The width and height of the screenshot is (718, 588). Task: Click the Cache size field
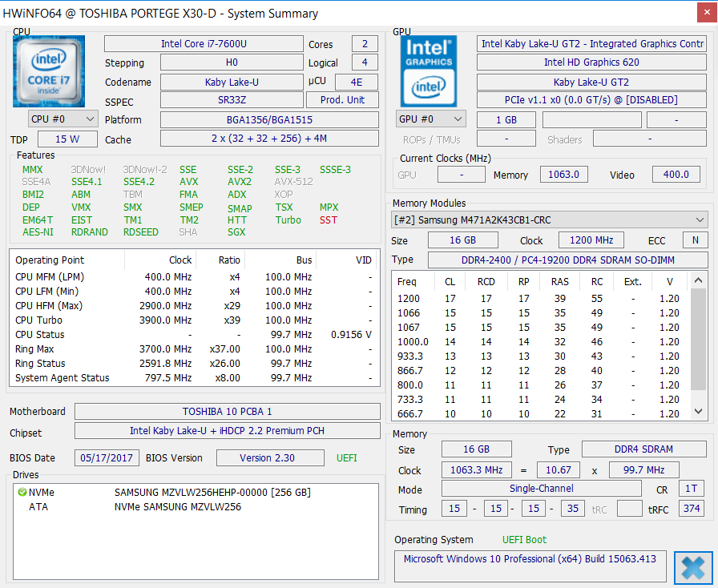pyautogui.click(x=269, y=139)
